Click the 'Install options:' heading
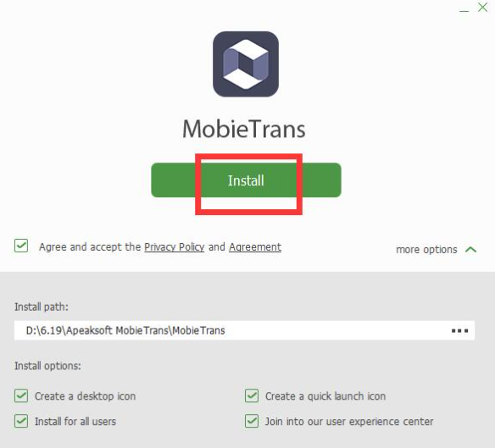This screenshot has width=495, height=448. coord(47,366)
